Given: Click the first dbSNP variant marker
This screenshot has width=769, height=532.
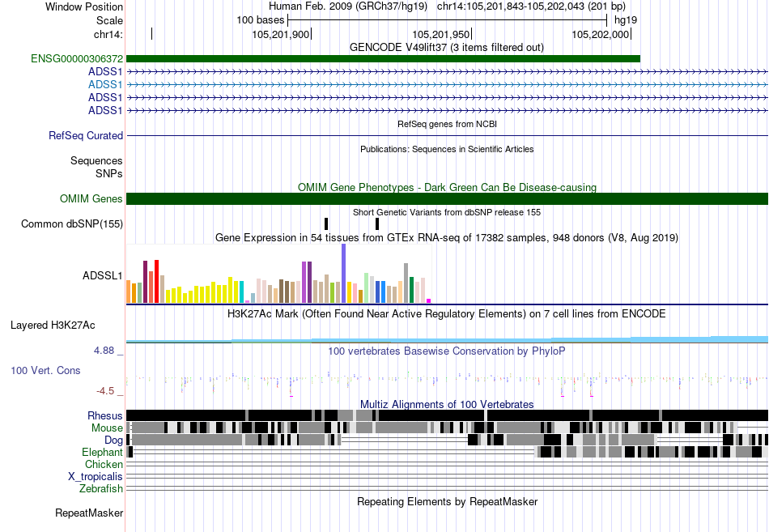Looking at the screenshot, I should (x=326, y=223).
